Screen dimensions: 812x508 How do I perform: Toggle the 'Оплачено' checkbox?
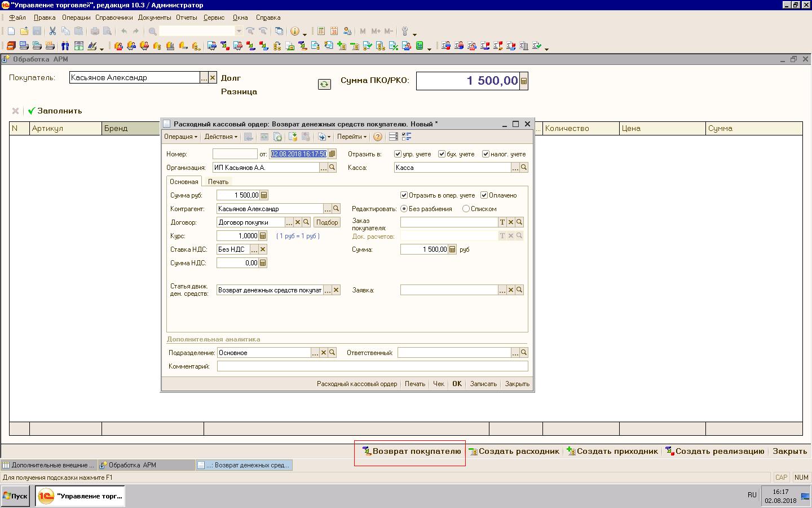pos(484,195)
